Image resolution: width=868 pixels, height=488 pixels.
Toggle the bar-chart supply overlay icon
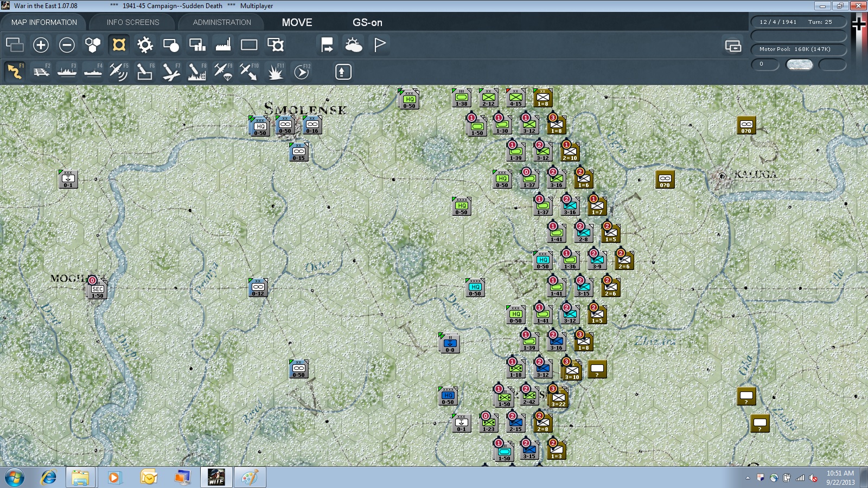click(197, 45)
